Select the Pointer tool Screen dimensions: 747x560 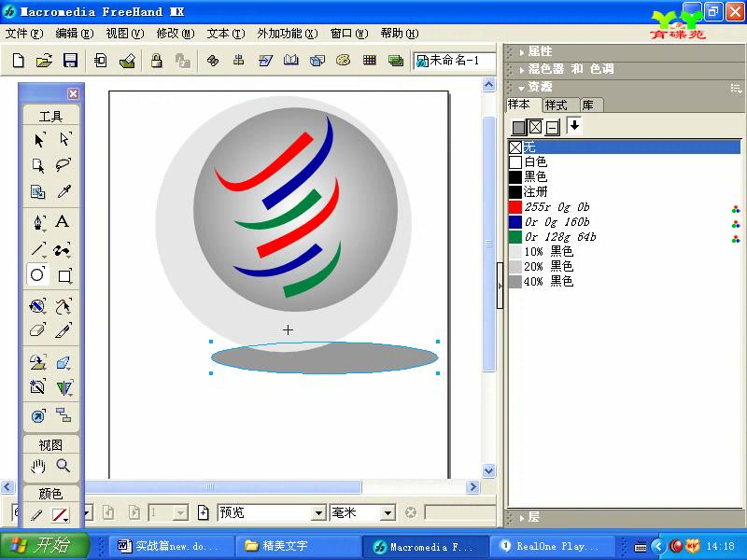pos(38,139)
